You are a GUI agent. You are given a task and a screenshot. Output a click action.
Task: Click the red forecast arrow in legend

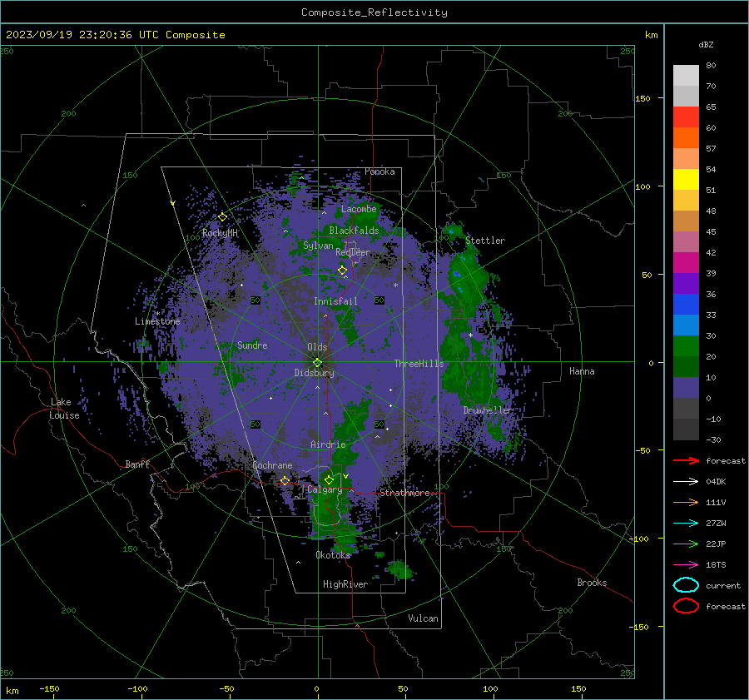click(x=686, y=460)
